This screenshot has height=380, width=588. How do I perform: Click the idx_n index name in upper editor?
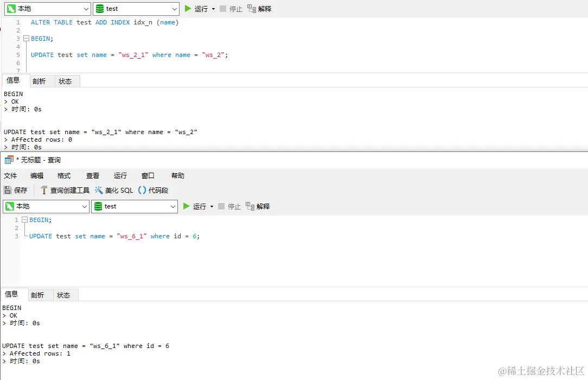point(143,22)
